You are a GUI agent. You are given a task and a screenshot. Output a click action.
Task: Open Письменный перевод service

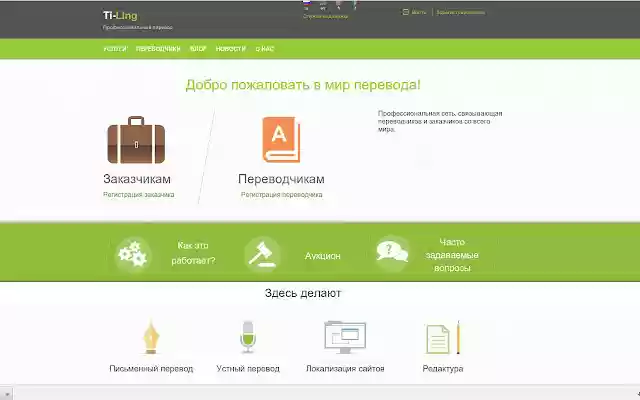click(151, 369)
